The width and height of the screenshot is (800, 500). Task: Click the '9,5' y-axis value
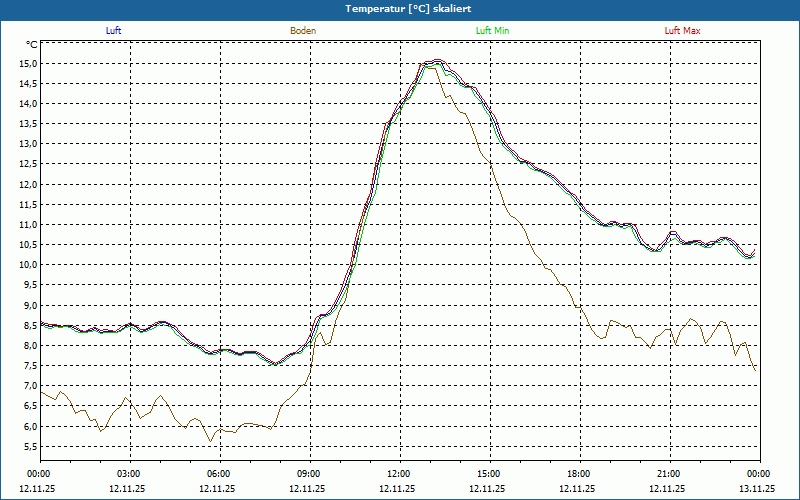[31, 285]
